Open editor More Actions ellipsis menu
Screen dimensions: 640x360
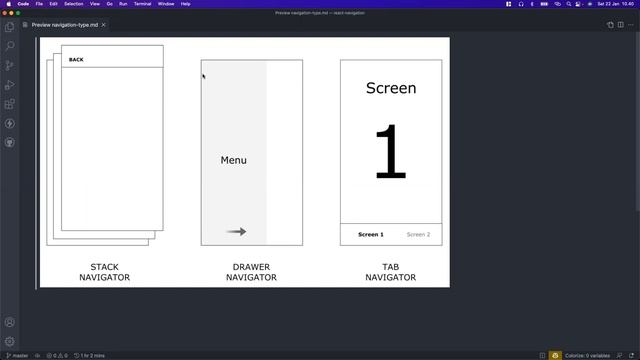click(x=631, y=25)
